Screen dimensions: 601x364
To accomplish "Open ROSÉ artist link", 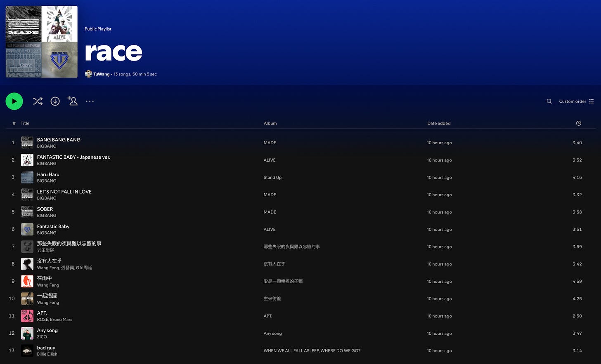I will coord(43,319).
